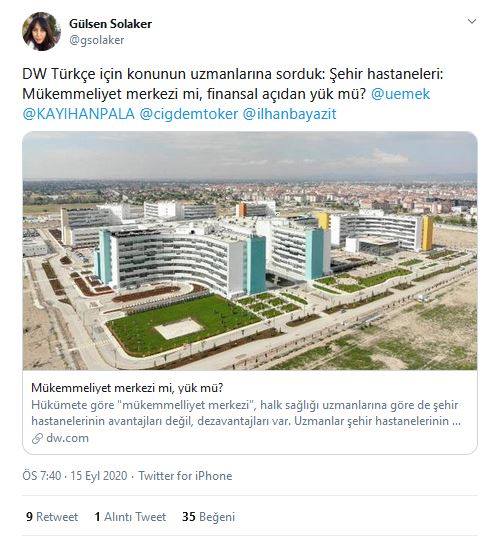Open the @uemek mention

[x=400, y=94]
